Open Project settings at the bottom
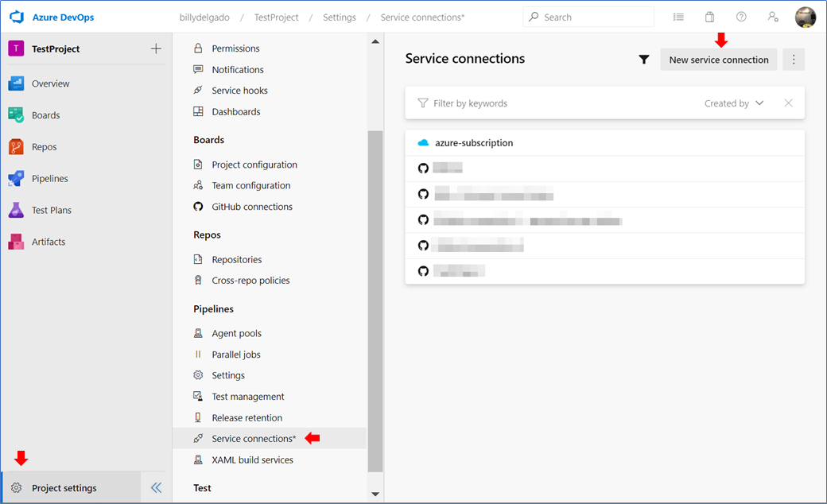827x504 pixels. [72, 487]
